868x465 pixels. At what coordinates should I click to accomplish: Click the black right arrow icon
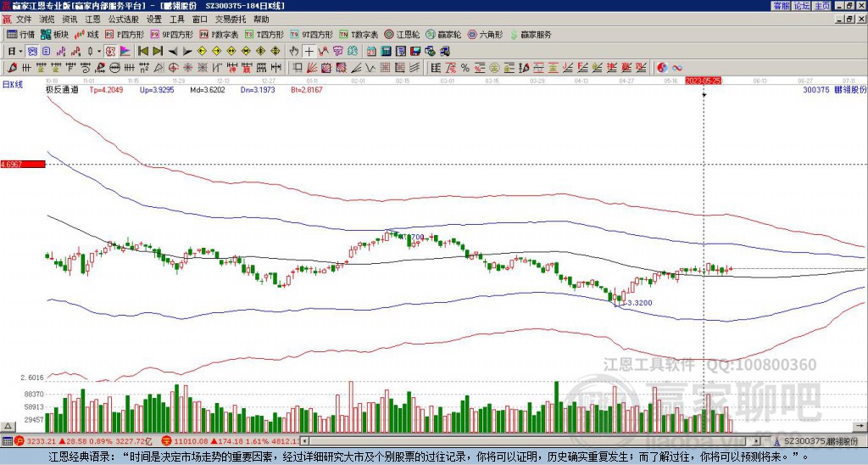click(186, 52)
